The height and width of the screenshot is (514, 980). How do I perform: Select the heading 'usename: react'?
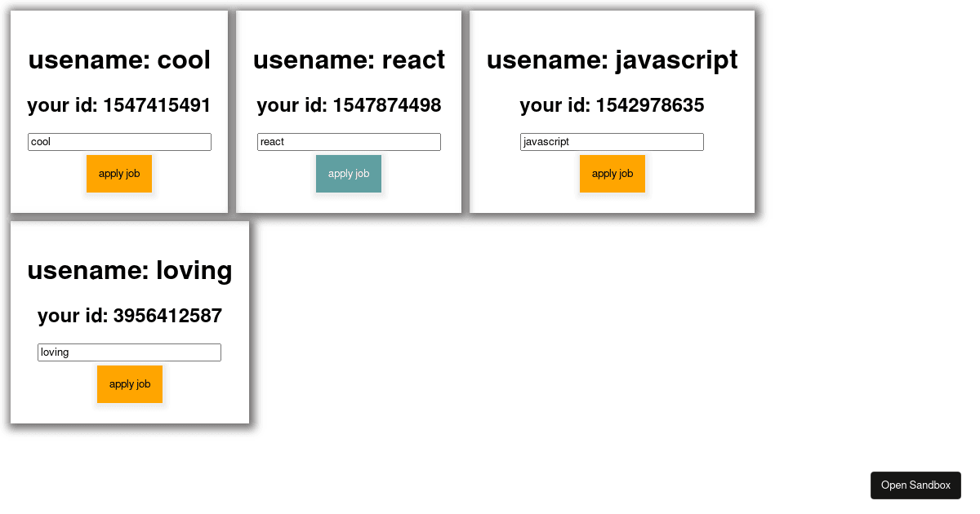pyautogui.click(x=349, y=60)
